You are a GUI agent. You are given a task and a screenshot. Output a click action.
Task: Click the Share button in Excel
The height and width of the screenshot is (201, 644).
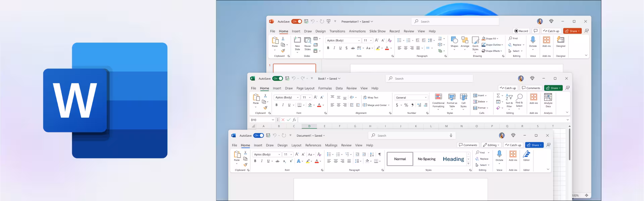tap(553, 88)
